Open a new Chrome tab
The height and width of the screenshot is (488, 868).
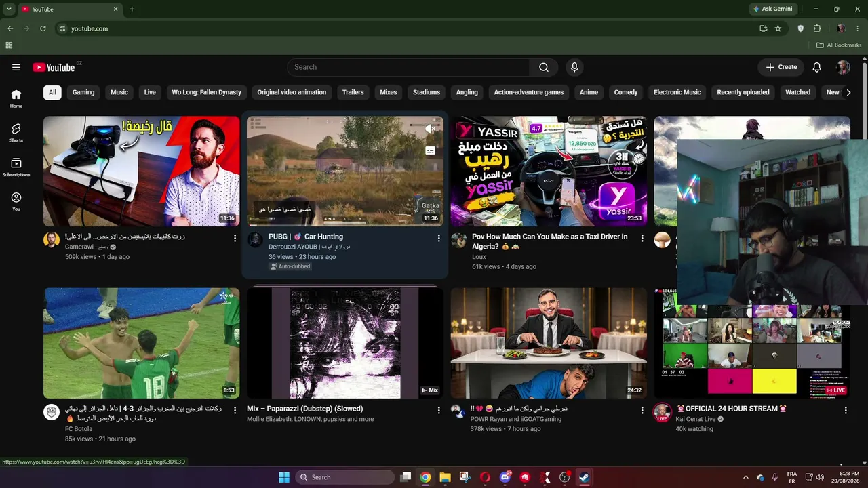tap(132, 9)
